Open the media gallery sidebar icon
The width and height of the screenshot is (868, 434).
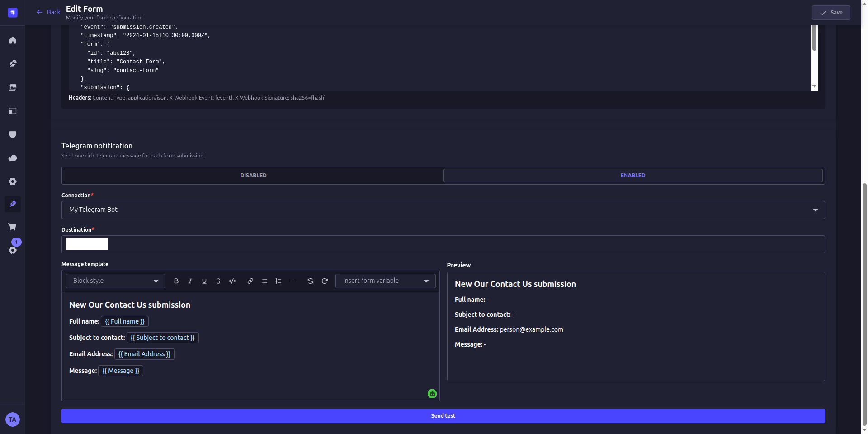pos(13,87)
